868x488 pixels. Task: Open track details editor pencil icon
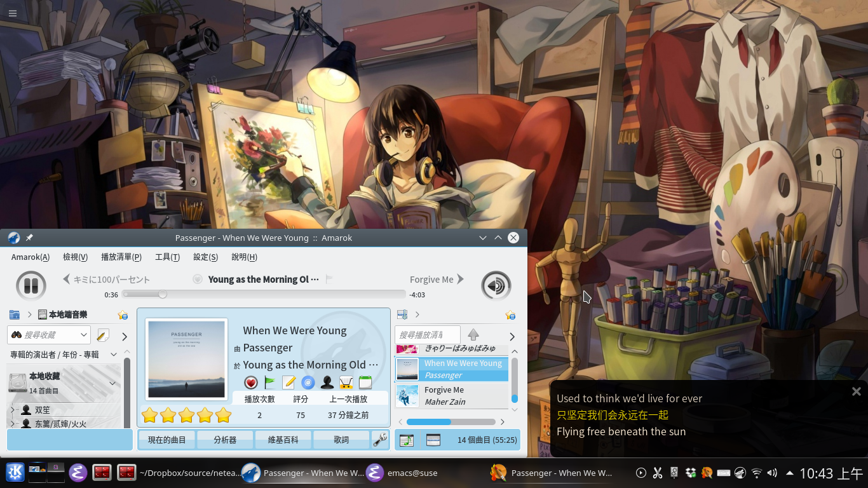point(289,383)
